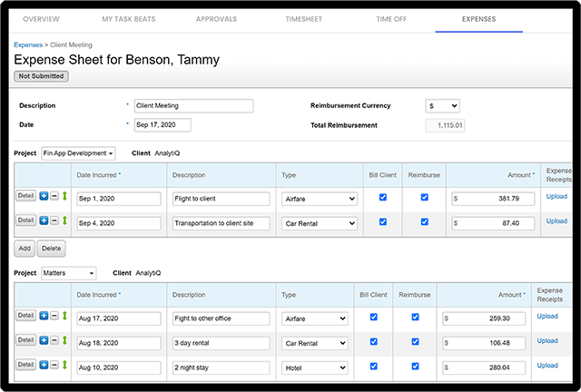Open the Reimbursement Currency dropdown
581x392 pixels.
coord(442,106)
